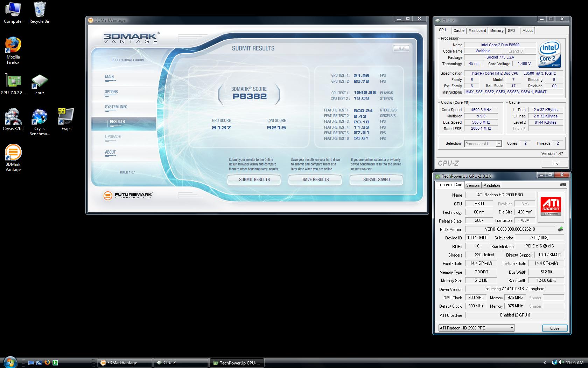
Task: Click the network icon in system tray
Action: point(554,363)
